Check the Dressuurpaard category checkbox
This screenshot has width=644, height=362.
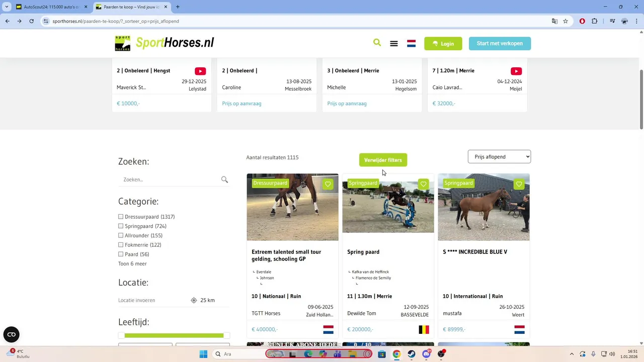point(121,217)
